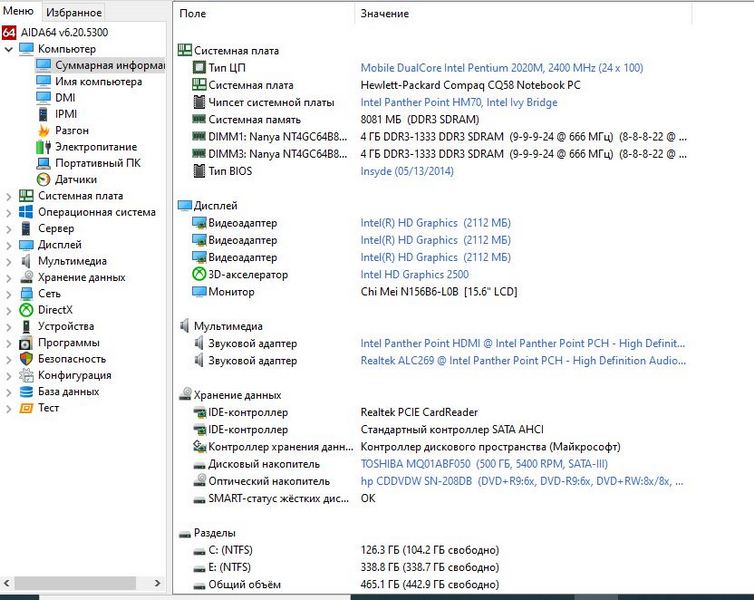This screenshot has width=754, height=600.
Task: Click the Значение column header
Action: [384, 14]
